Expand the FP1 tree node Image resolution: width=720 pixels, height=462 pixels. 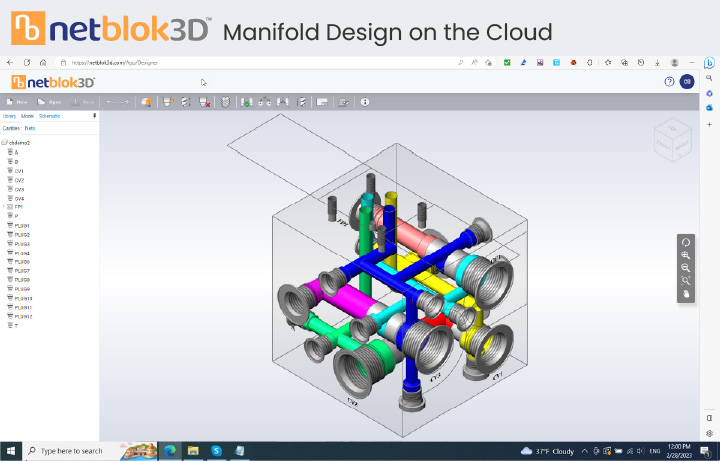click(4, 206)
